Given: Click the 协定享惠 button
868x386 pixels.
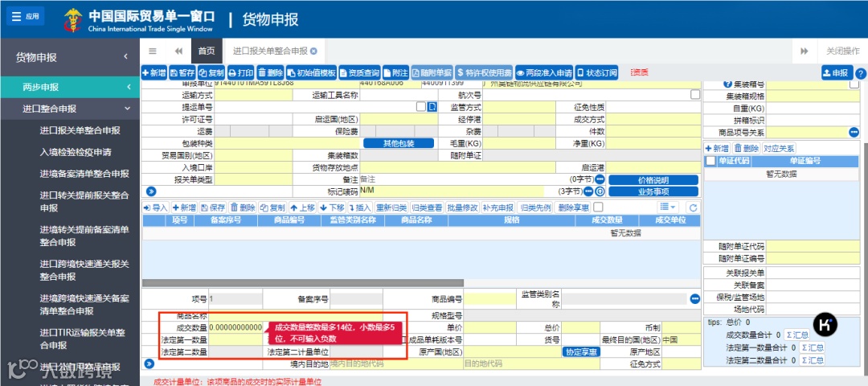Looking at the screenshot, I should click(x=581, y=351).
